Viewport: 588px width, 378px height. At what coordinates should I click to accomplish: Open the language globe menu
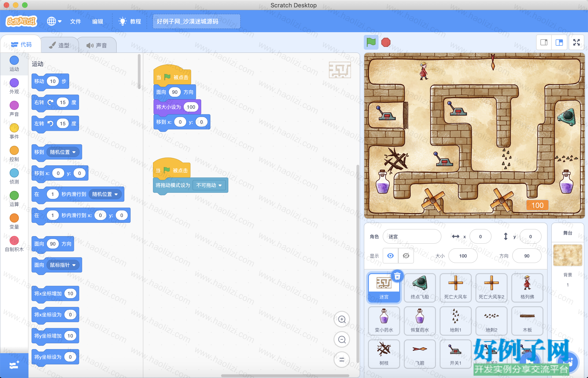(x=54, y=21)
